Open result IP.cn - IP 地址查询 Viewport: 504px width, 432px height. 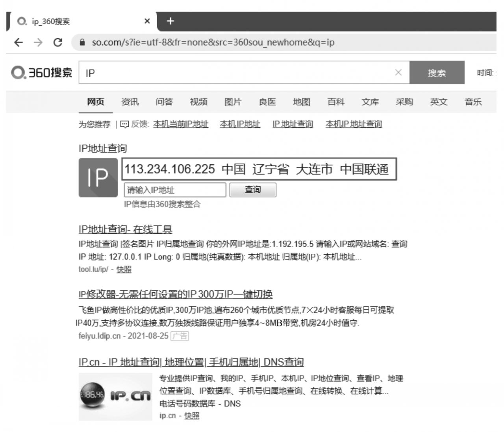(191, 362)
